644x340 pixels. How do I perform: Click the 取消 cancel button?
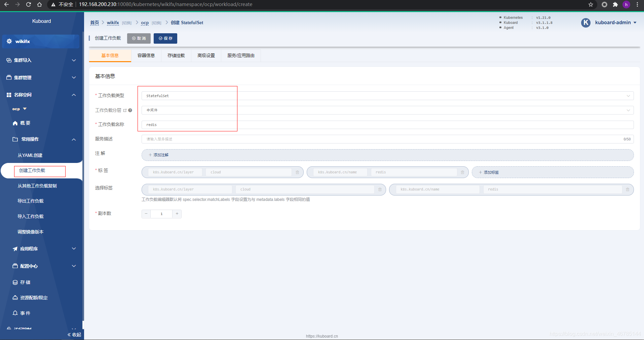point(139,38)
